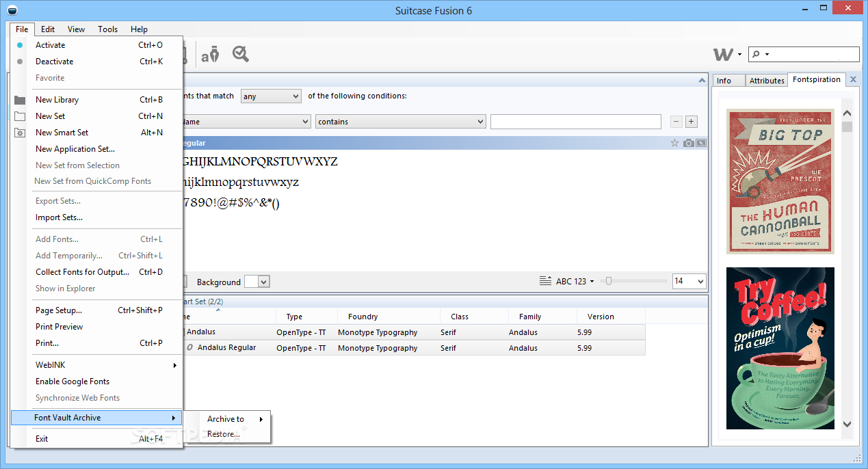Click the WebINK W logo icon
Screen dimensions: 868x469
click(722, 55)
